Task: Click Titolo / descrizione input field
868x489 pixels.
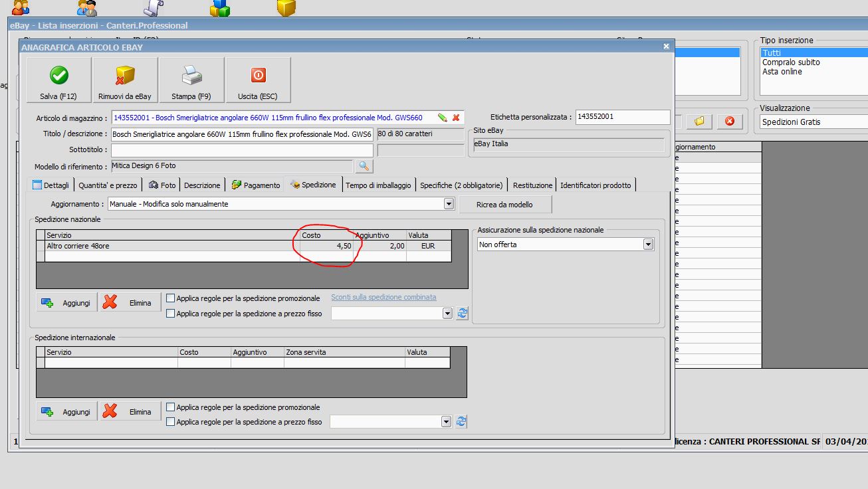Action: 242,134
